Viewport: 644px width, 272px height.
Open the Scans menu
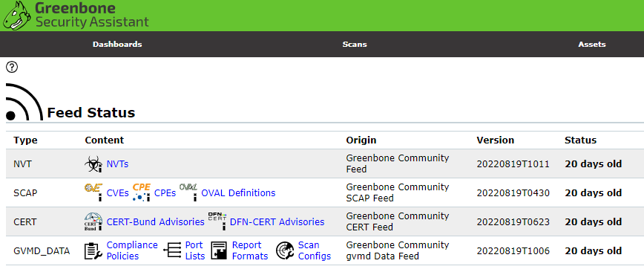tap(355, 44)
